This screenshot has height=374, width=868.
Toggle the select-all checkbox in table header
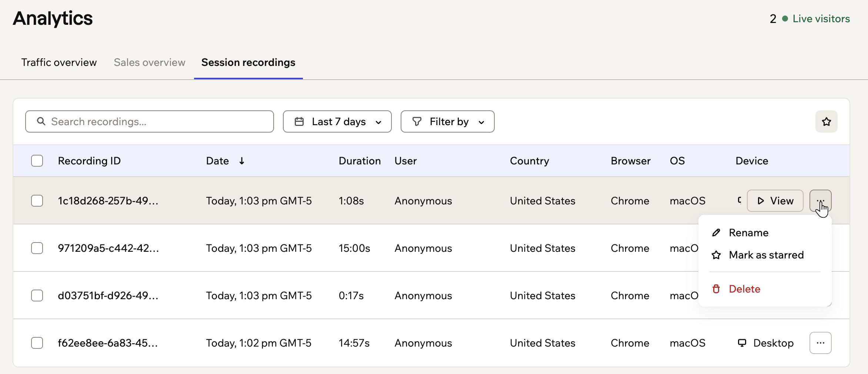coord(37,161)
